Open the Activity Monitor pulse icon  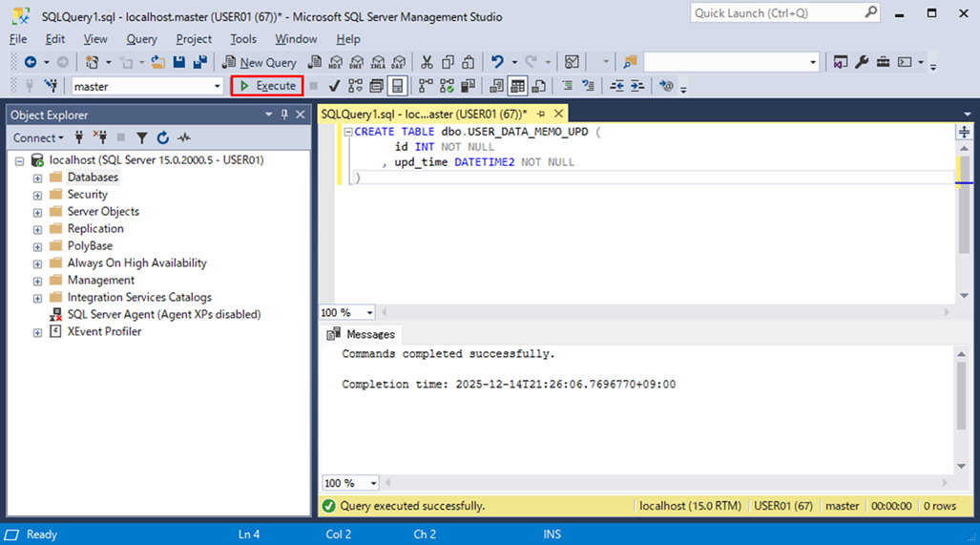coord(183,137)
